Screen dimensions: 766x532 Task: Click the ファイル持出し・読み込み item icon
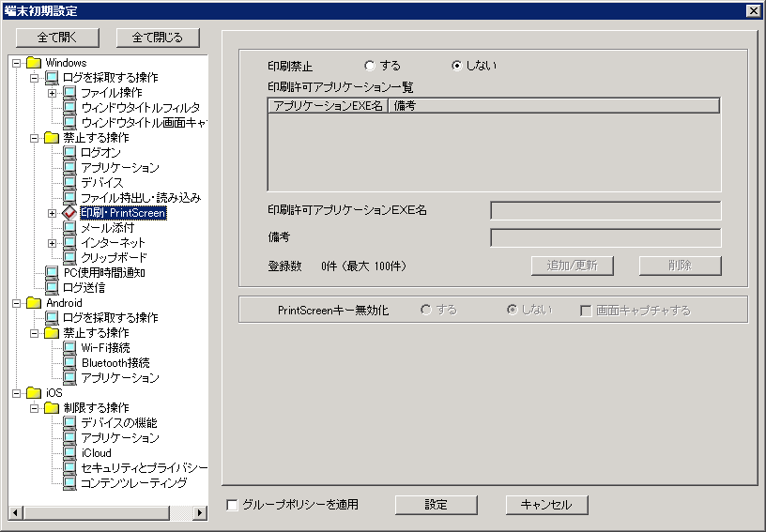[x=69, y=198]
